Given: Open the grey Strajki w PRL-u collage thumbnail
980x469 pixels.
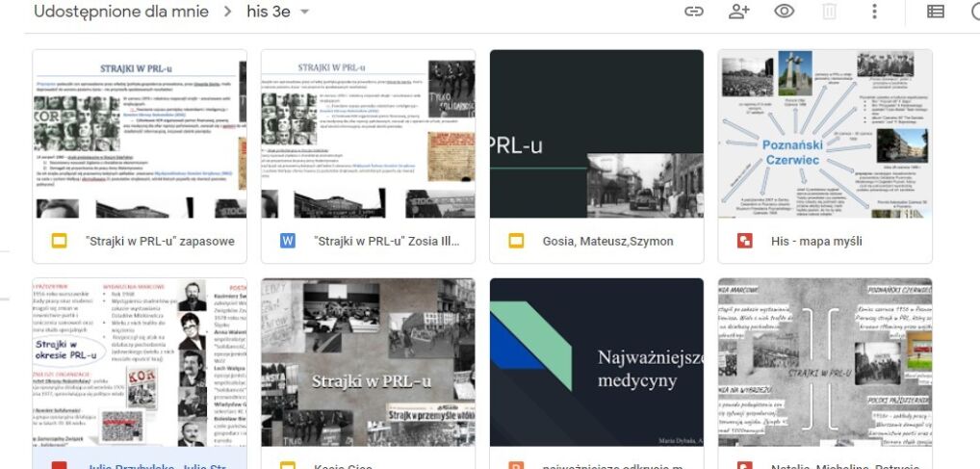Looking at the screenshot, I should 368,363.
